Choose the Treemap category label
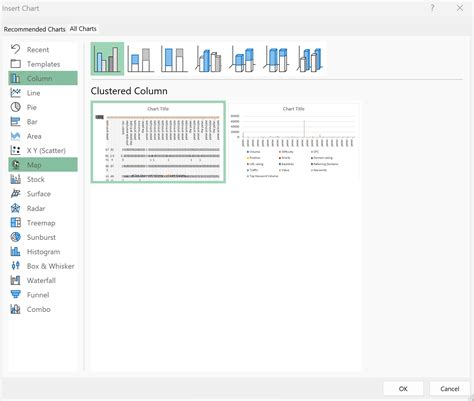Viewport: 474px width, 401px height. [x=41, y=223]
